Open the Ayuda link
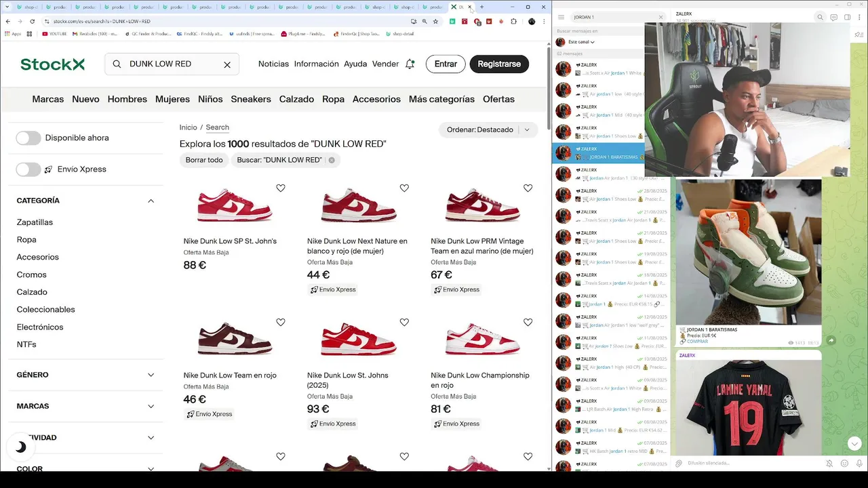Viewport: 868px width, 488px height. (355, 64)
